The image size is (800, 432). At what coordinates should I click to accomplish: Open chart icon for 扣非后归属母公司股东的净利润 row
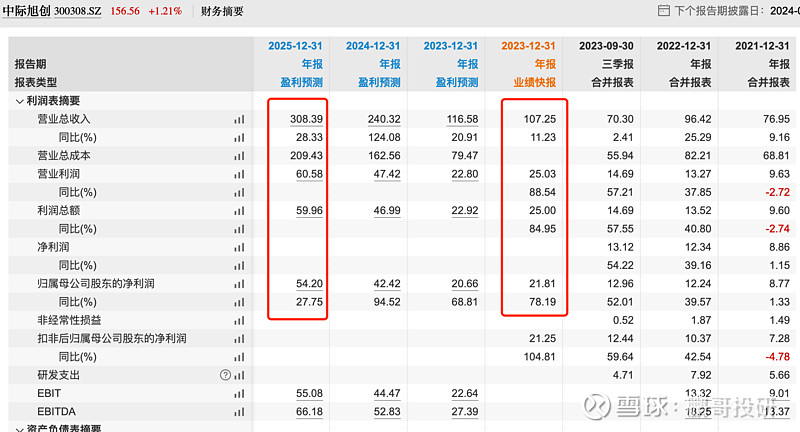coord(239,339)
